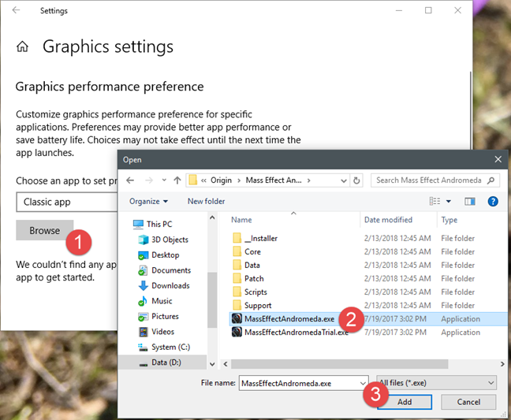Viewport: 511px width, 420px height.
Task: Select MassEffectAndromeda.exe file
Action: tap(283, 319)
